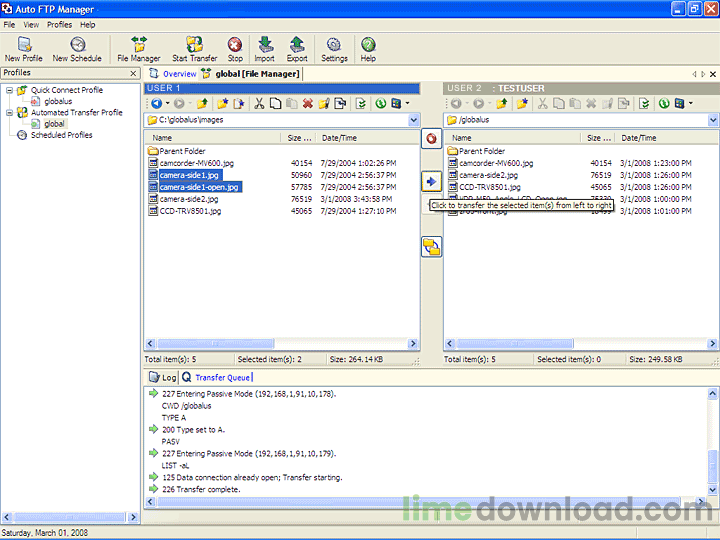Click views icon in USER 1 toolbar

point(396,104)
